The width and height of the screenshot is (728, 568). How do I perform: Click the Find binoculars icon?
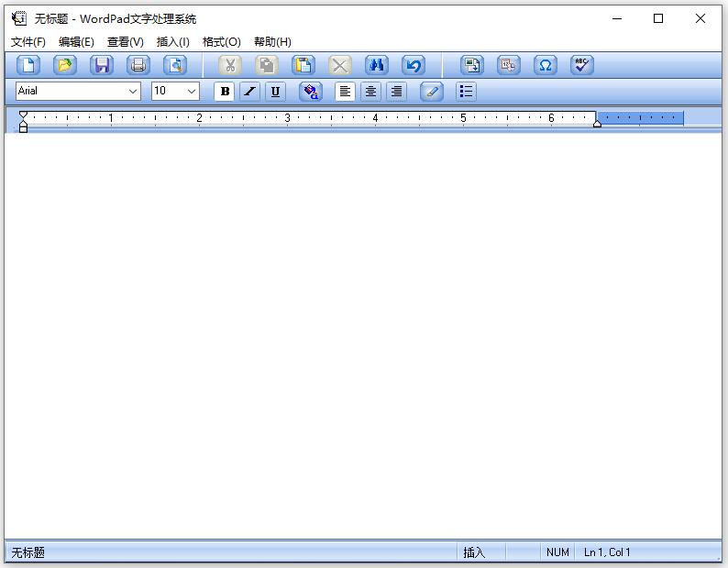click(x=377, y=65)
